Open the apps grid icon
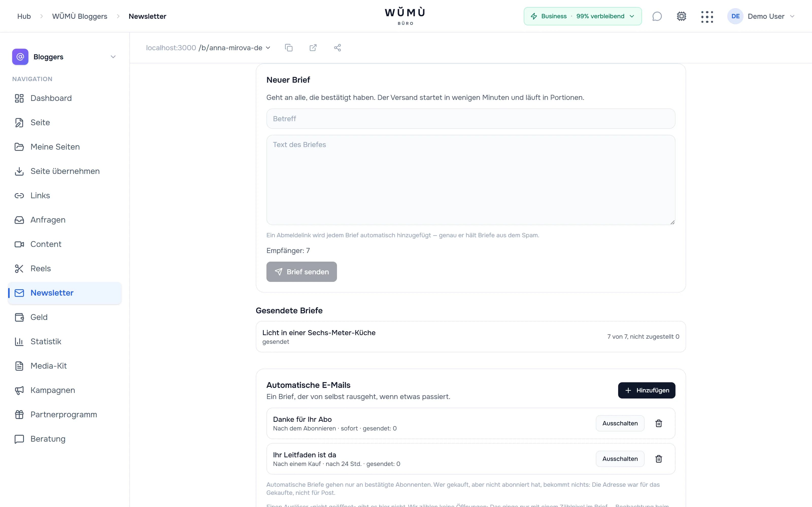Screen dimensions: 812x507 click(707, 16)
